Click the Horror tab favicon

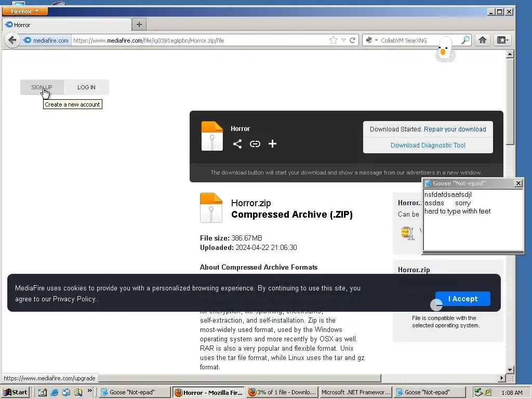click(9, 24)
